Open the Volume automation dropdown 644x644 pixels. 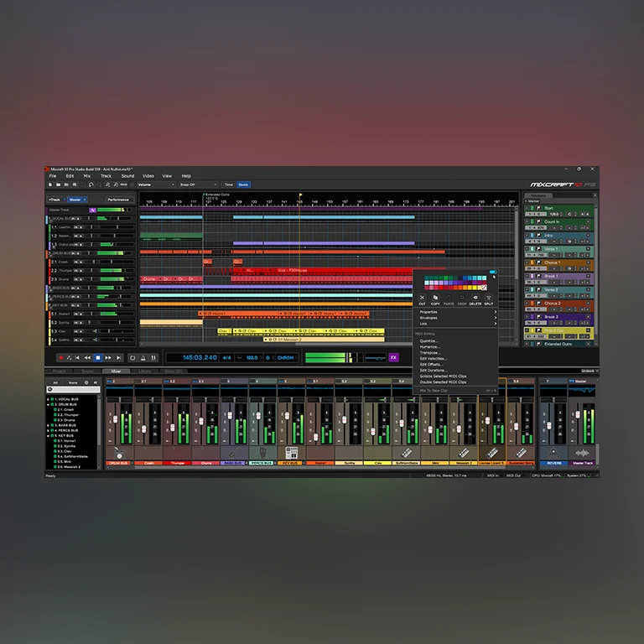tap(155, 184)
